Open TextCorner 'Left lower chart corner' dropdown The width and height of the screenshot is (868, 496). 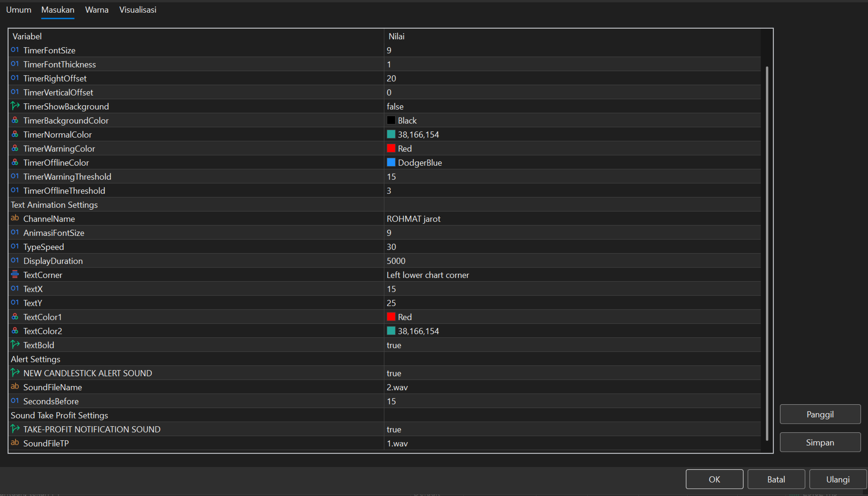(x=572, y=275)
